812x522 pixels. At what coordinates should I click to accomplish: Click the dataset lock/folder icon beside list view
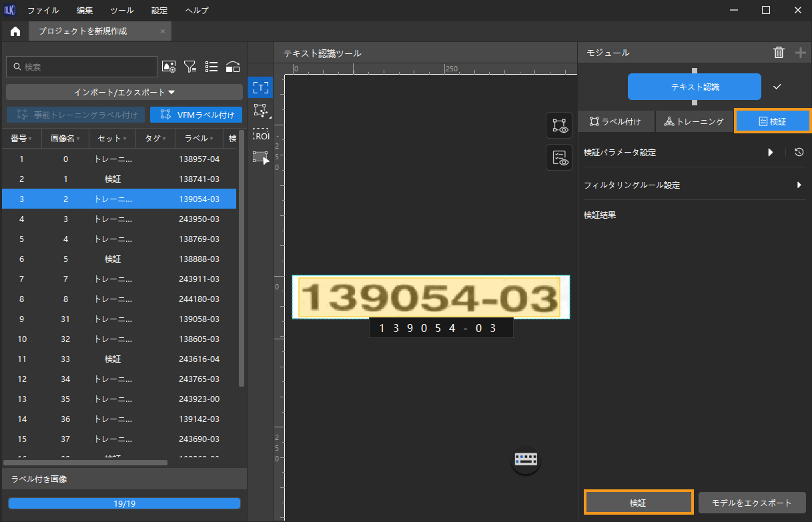coord(233,67)
